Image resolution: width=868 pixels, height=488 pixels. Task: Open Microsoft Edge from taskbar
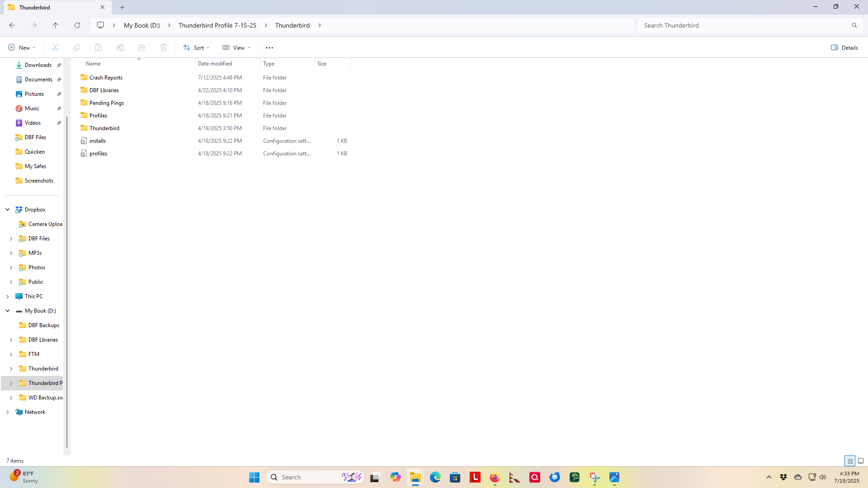coord(435,477)
